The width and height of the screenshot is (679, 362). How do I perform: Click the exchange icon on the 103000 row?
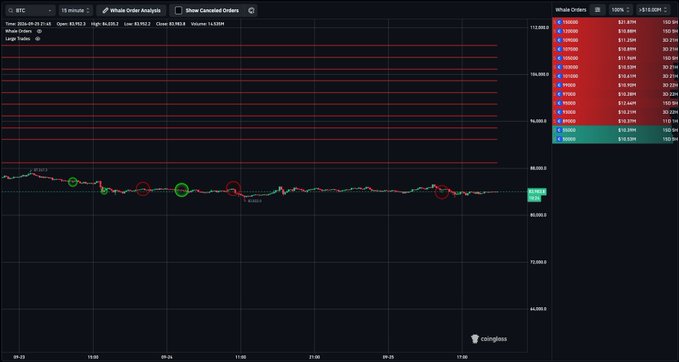[x=559, y=67]
